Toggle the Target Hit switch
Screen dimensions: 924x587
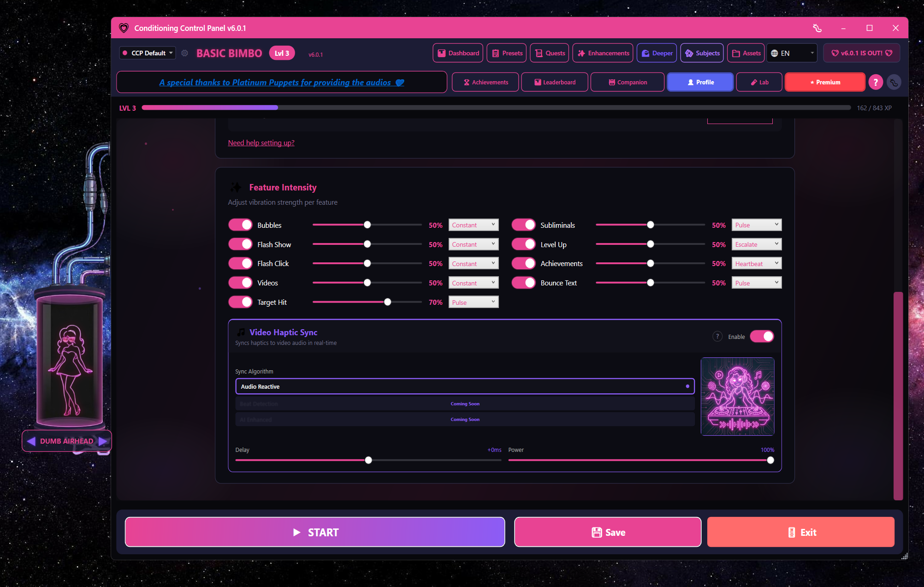240,302
